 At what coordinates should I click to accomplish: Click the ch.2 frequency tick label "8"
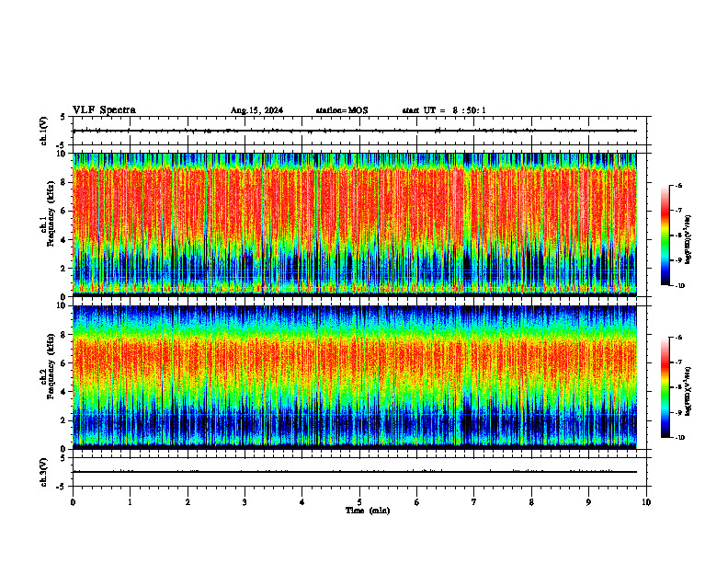[64, 335]
